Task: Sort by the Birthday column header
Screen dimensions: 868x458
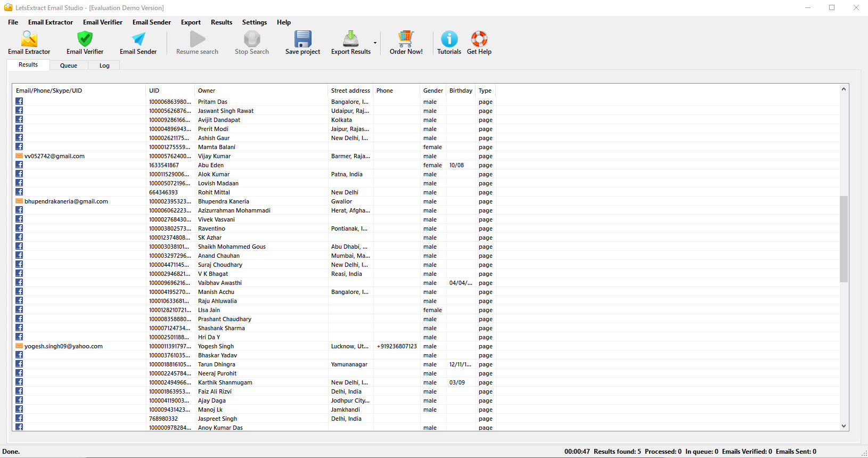Action: pyautogui.click(x=461, y=91)
